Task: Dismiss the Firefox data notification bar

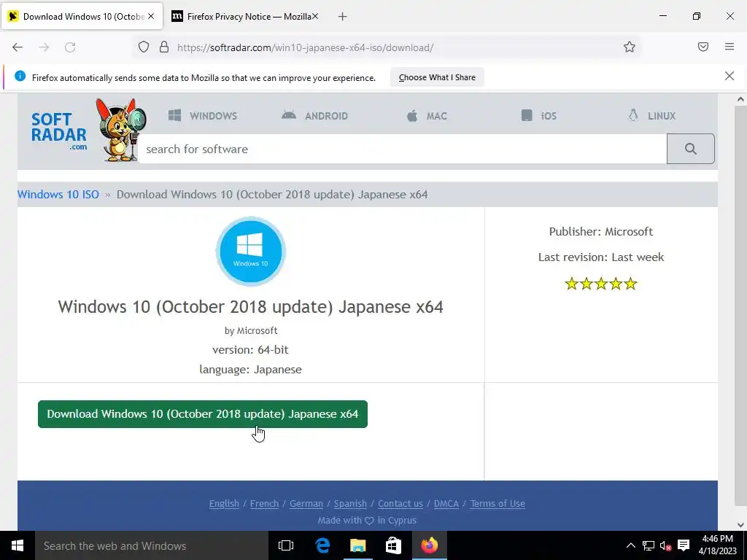Action: (729, 76)
